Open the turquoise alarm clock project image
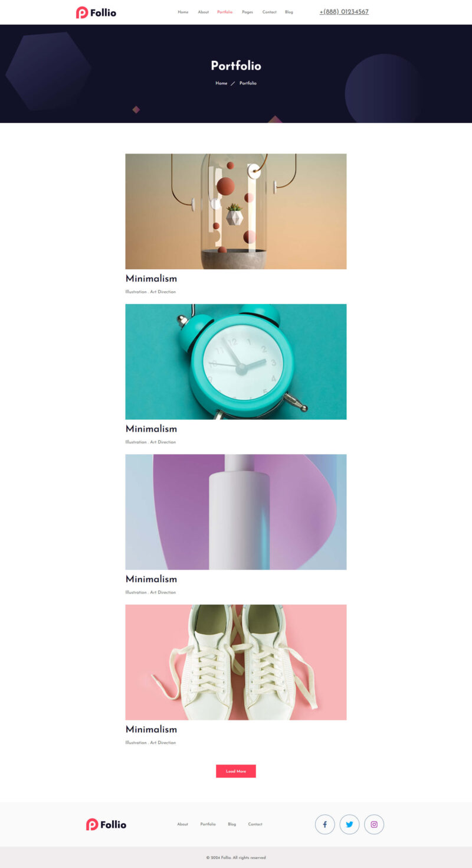The height and width of the screenshot is (868, 472). coord(236,361)
